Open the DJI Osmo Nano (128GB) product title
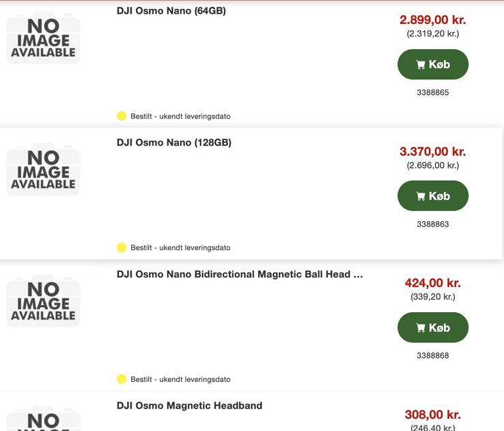Screen dimensions: 504x431 click(174, 143)
